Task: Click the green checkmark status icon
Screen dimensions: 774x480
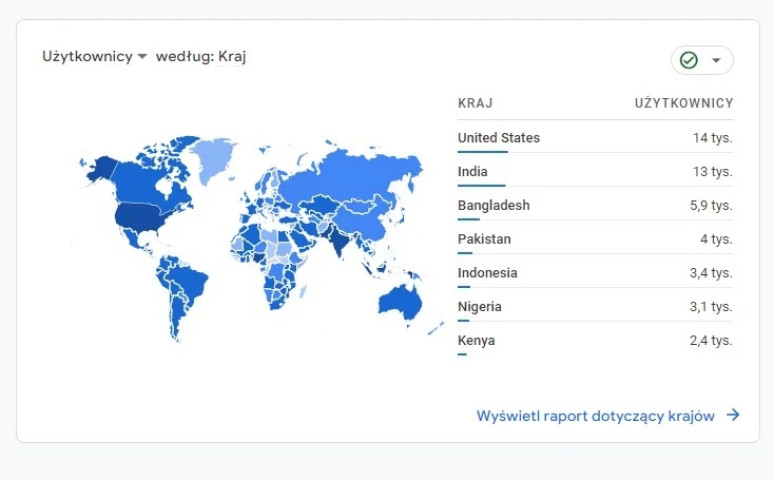Action: coord(689,60)
